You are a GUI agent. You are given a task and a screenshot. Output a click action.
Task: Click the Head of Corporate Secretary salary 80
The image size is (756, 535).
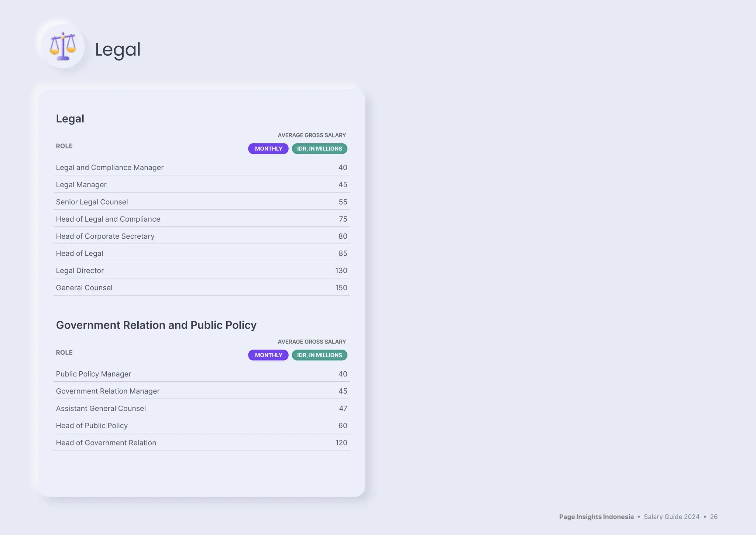[343, 236]
